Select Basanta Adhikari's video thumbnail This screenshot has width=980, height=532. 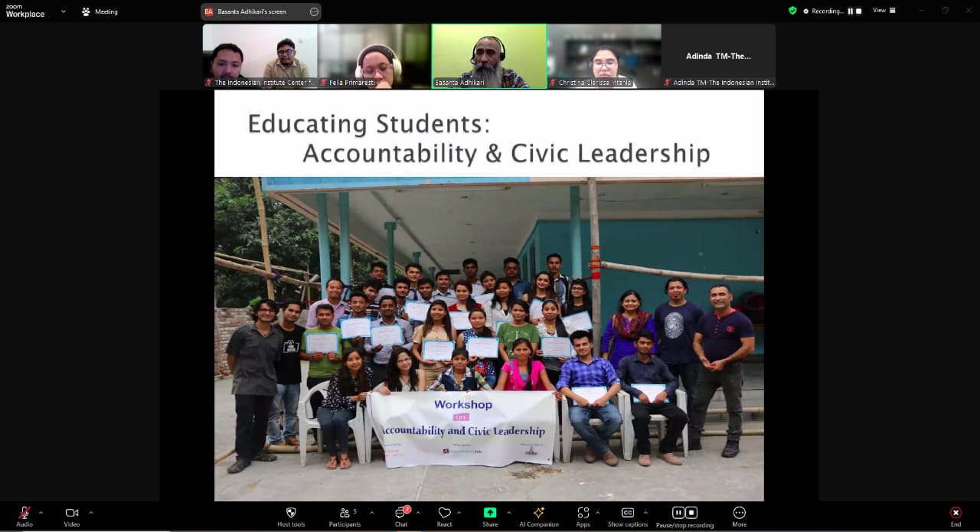(488, 55)
